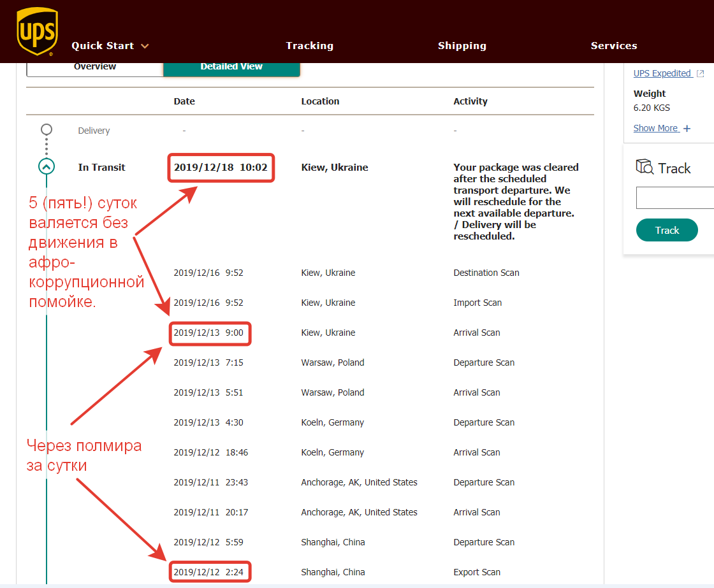This screenshot has width=714, height=588.
Task: Click Shanghai, China in the 5:59 row
Action: coord(333,543)
